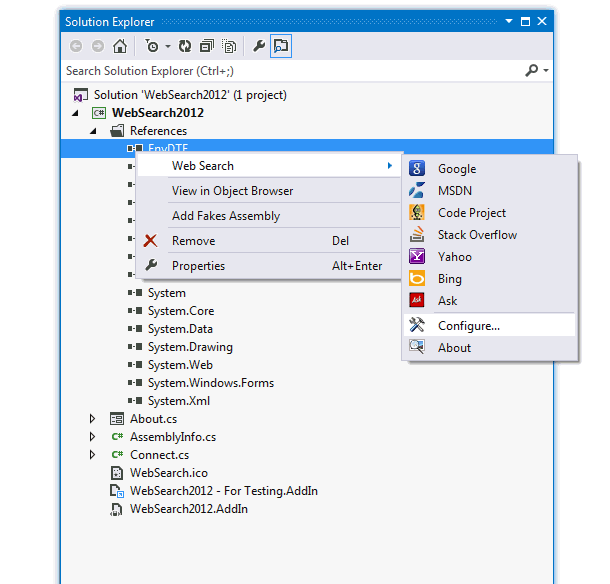The height and width of the screenshot is (584, 610).
Task: Select the References folder icon
Action: pyautogui.click(x=117, y=131)
